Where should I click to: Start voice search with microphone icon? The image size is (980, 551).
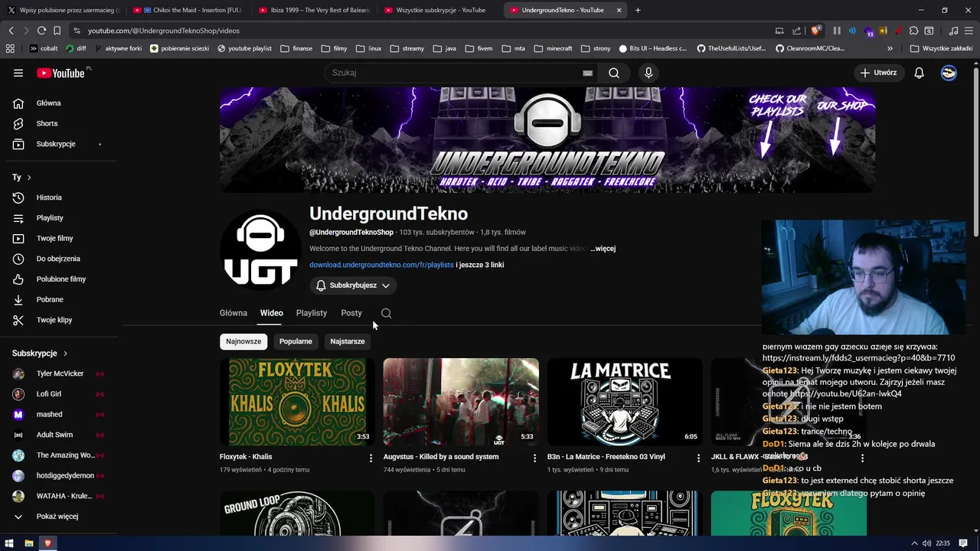point(648,73)
